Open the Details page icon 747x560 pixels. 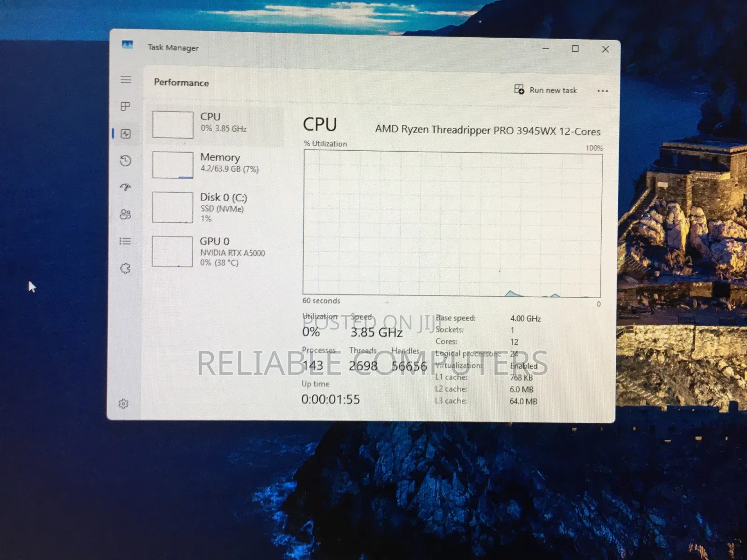pyautogui.click(x=125, y=241)
